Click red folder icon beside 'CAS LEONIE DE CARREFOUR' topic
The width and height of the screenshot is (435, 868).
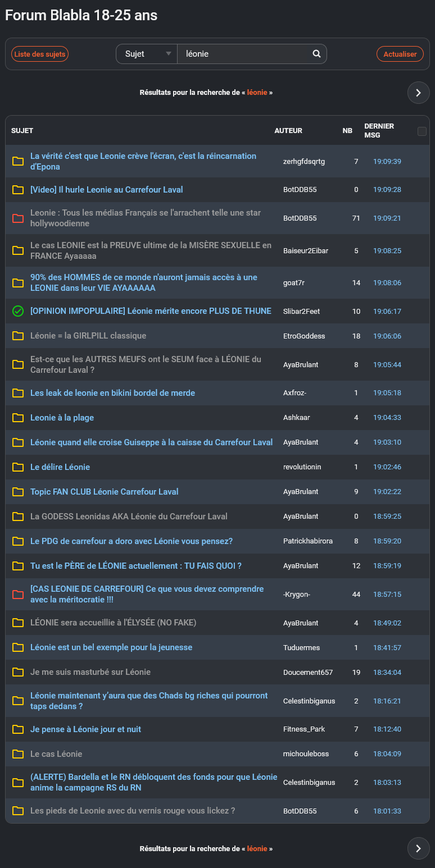(x=18, y=595)
